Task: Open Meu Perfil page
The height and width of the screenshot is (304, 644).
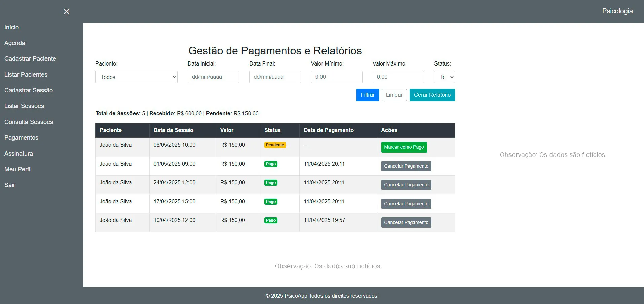Action: (18, 169)
